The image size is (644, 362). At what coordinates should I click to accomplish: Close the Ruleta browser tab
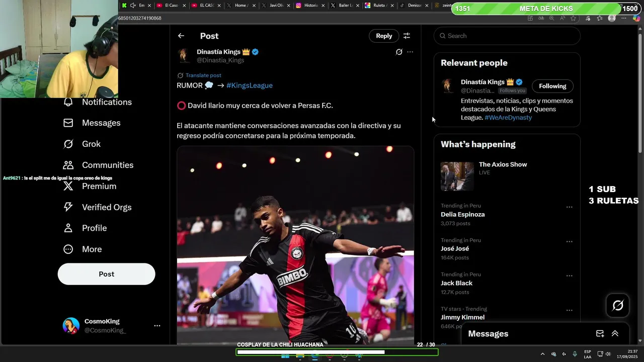[x=392, y=6]
